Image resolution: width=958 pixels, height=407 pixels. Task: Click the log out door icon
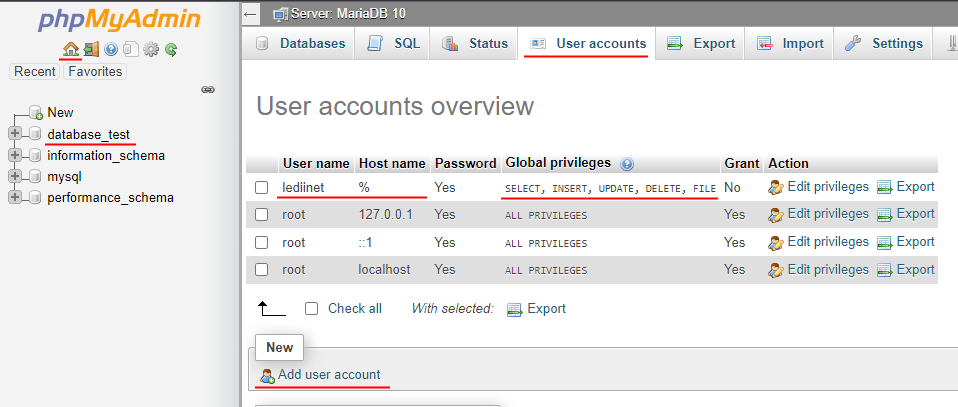tap(91, 49)
